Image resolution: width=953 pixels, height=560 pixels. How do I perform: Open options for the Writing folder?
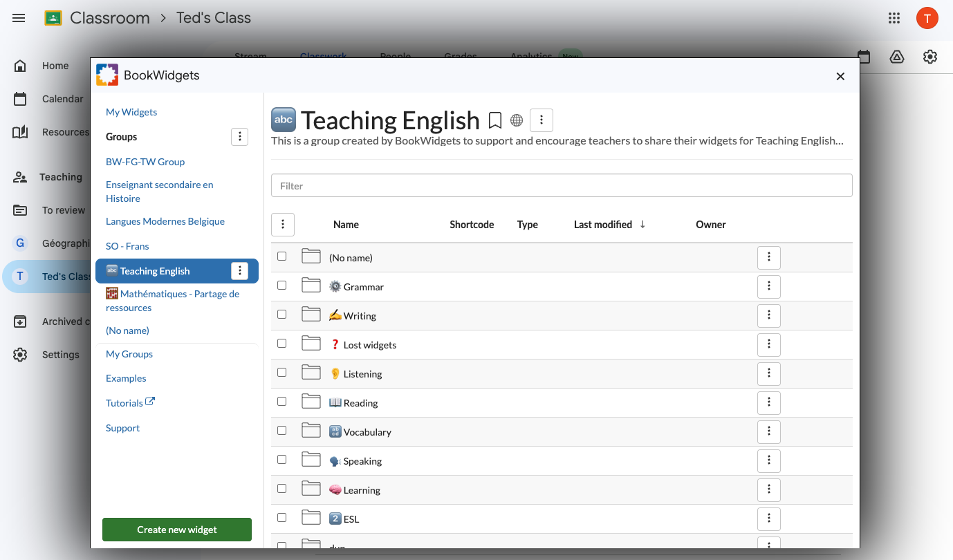point(769,315)
